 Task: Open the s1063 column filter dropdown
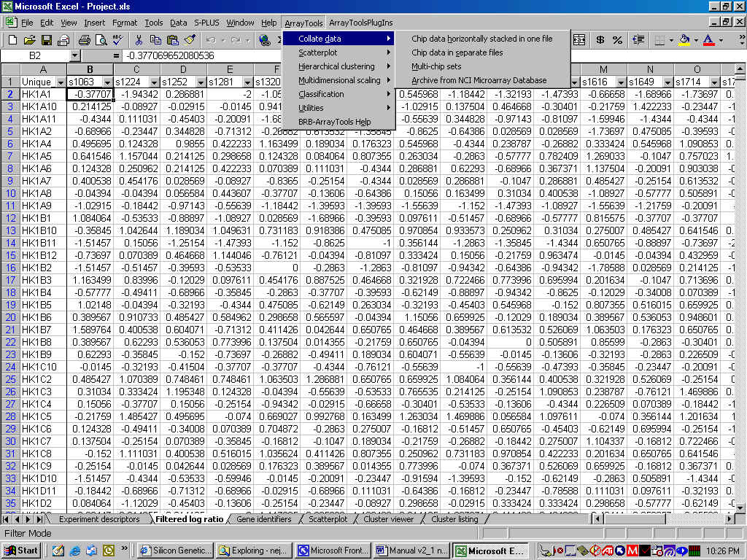108,82
